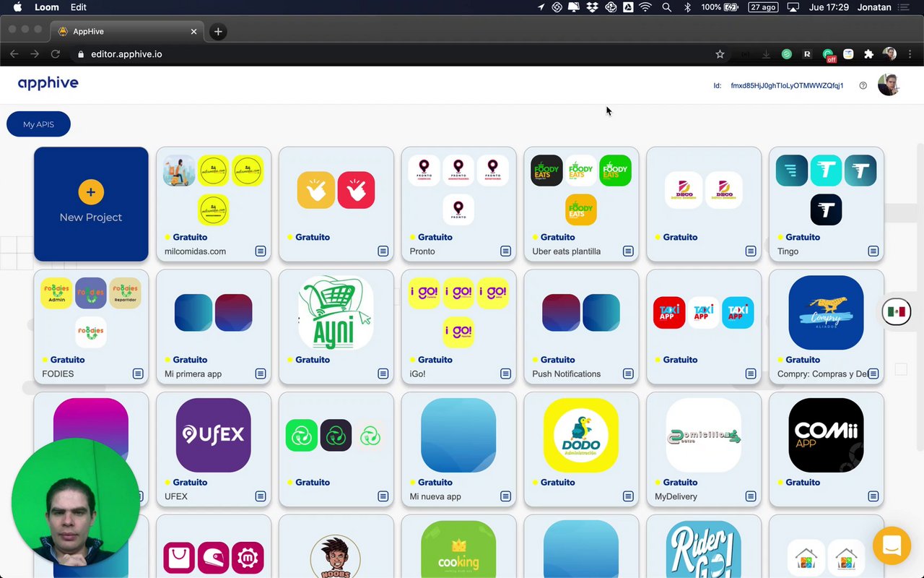Open details icon on Uber eats plantilla card
Viewport: 924px width, 578px height.
pos(628,251)
